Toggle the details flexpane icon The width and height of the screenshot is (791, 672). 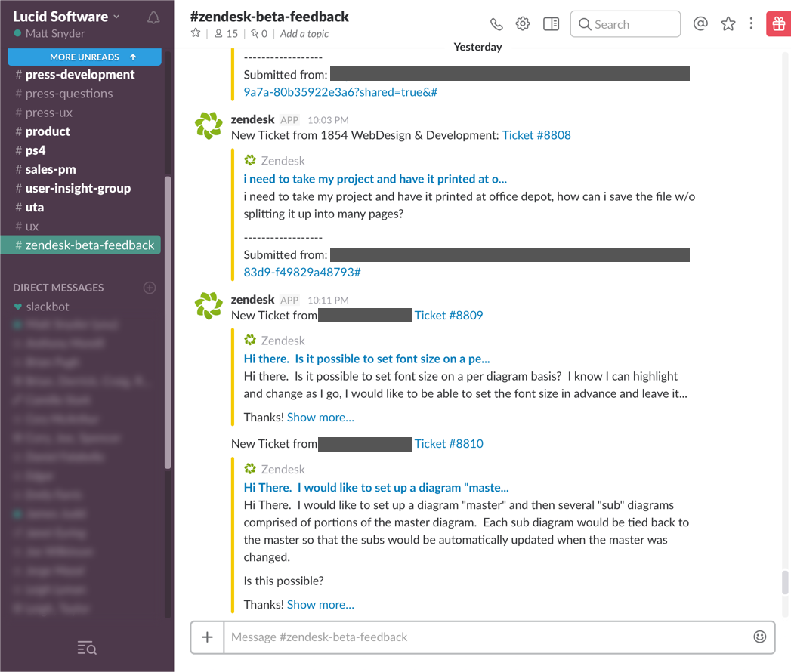tap(551, 23)
